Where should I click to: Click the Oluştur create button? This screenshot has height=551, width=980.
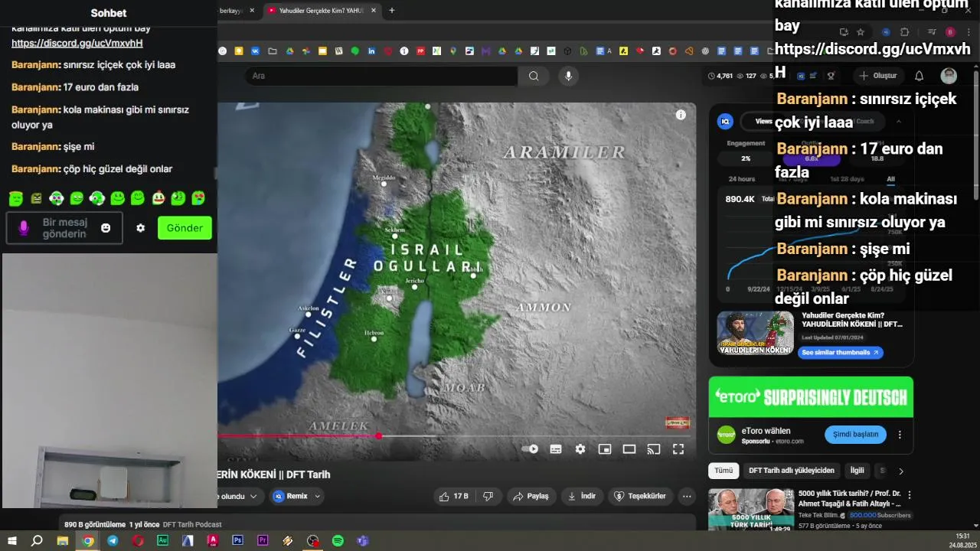[877, 76]
